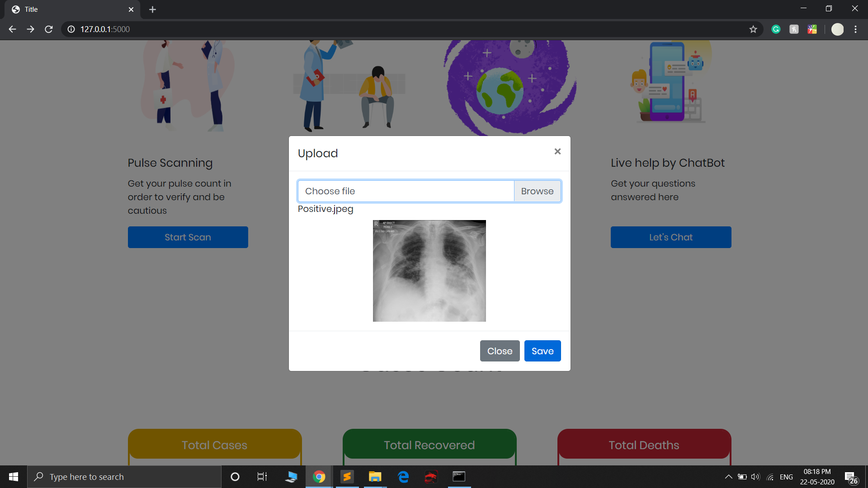
Task: Open Sublime Text from the taskbar
Action: [347, 477]
